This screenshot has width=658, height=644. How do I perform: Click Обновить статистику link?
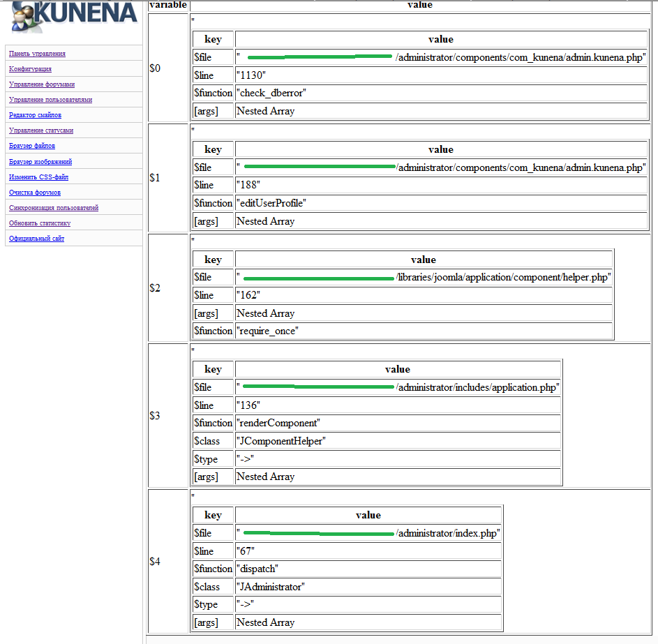pos(40,223)
